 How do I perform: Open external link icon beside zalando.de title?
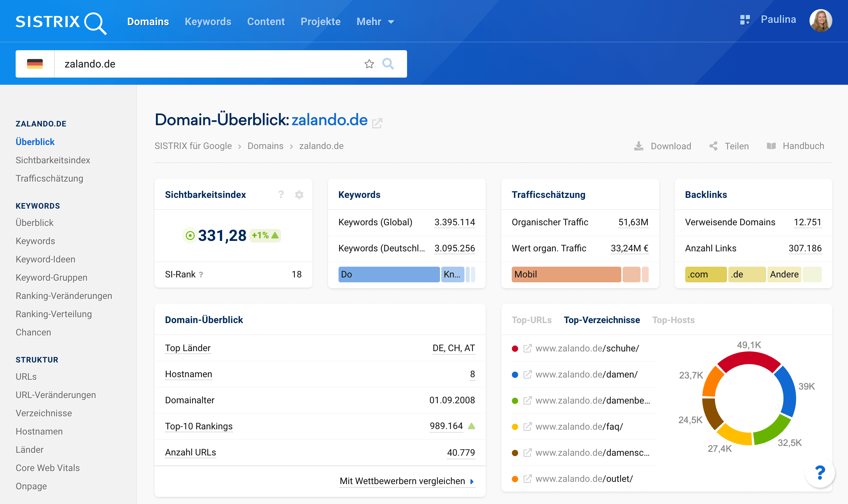377,123
